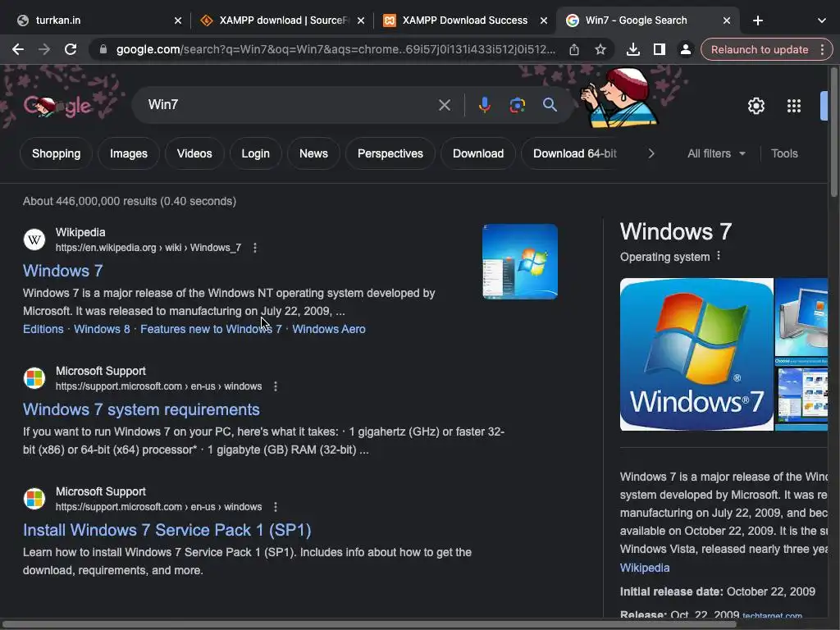
Task: Select the Download filter chip
Action: (478, 153)
